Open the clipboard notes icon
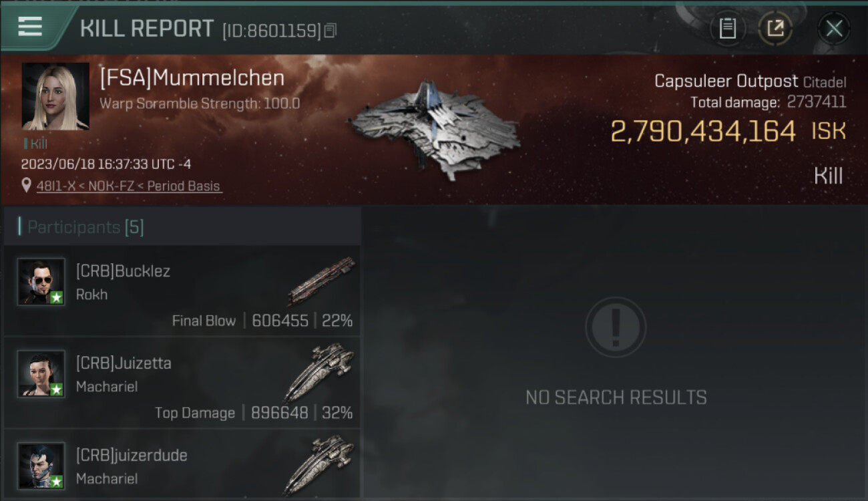 tap(727, 28)
